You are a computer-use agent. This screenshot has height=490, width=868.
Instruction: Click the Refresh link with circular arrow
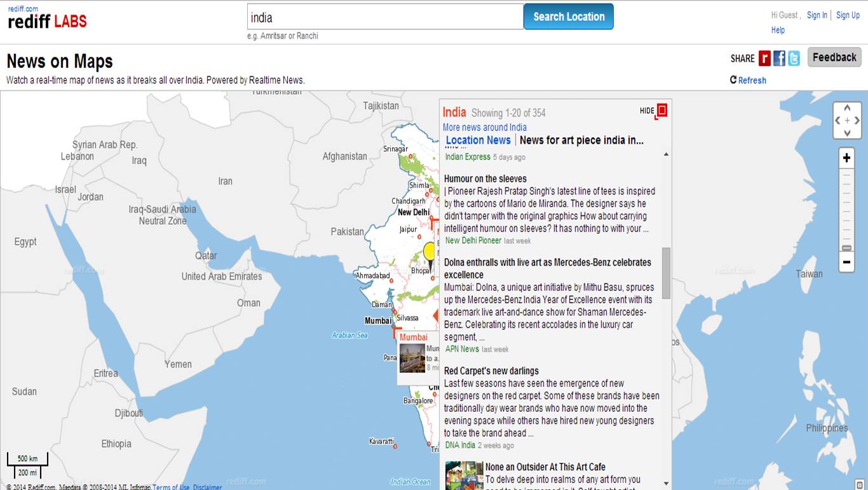coord(748,80)
